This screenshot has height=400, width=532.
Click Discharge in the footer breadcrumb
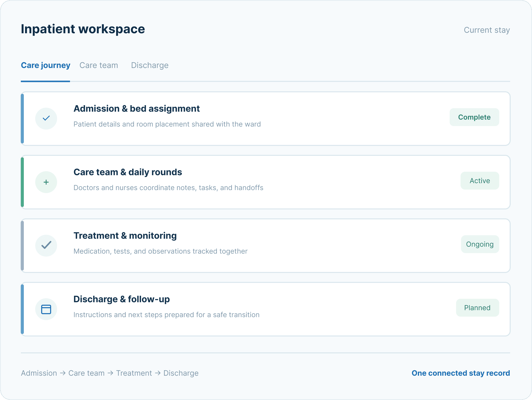[x=181, y=373]
